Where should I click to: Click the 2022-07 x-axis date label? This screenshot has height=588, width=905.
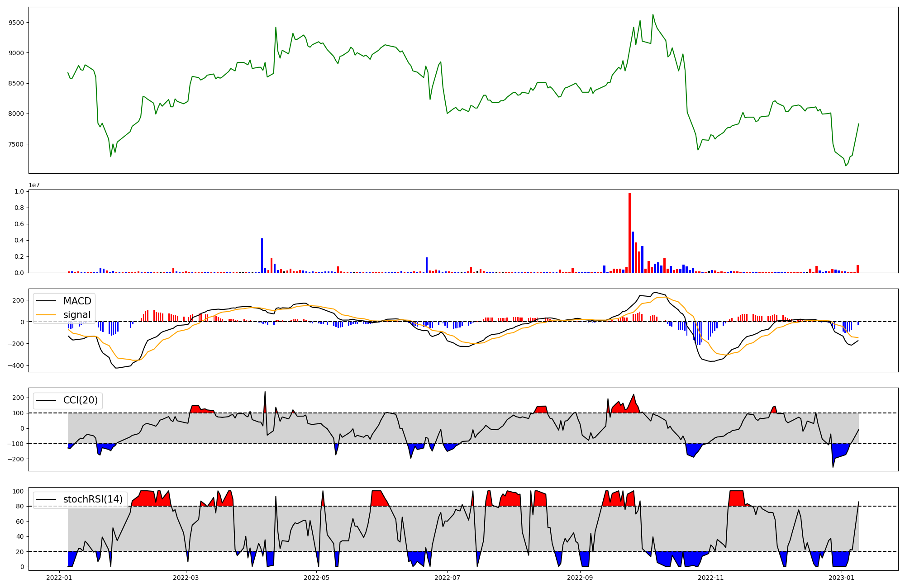(447, 578)
